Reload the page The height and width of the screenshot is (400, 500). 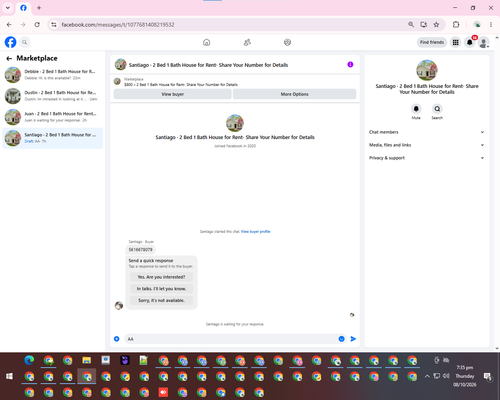click(37, 25)
